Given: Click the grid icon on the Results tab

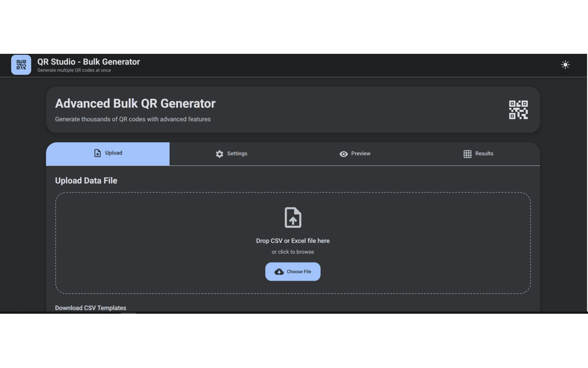Looking at the screenshot, I should pyautogui.click(x=467, y=154).
